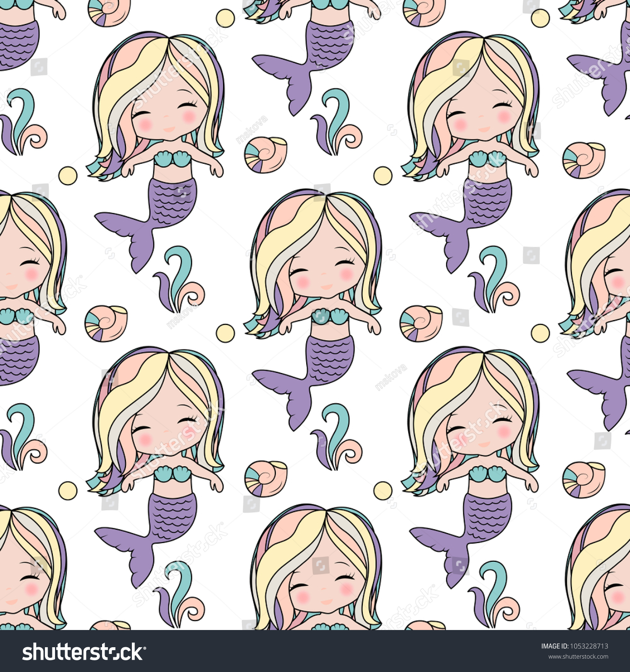Click the IMAGE ID: 1053228713 text
The height and width of the screenshot is (672, 630).
pyautogui.click(x=575, y=646)
